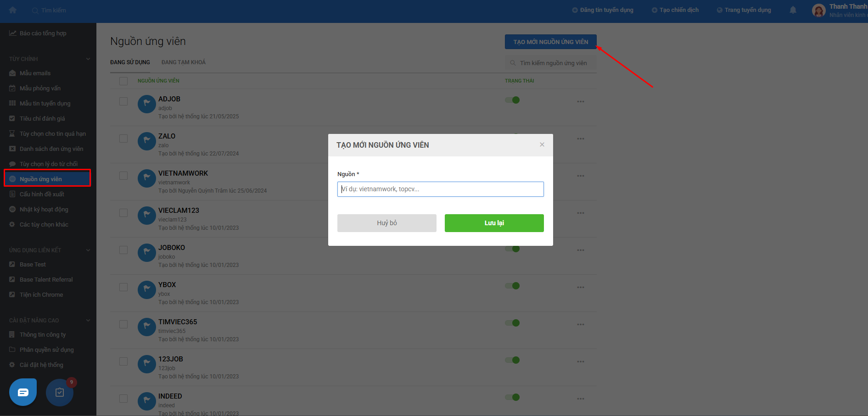The height and width of the screenshot is (416, 868).
Task: Focus the Tìm kiếm nguồn ứng viên box
Action: pyautogui.click(x=551, y=63)
